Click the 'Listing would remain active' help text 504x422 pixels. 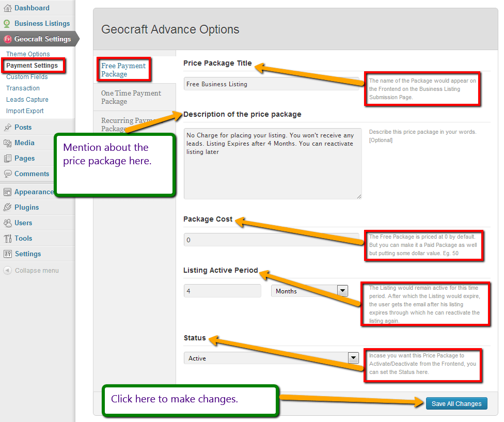424,304
